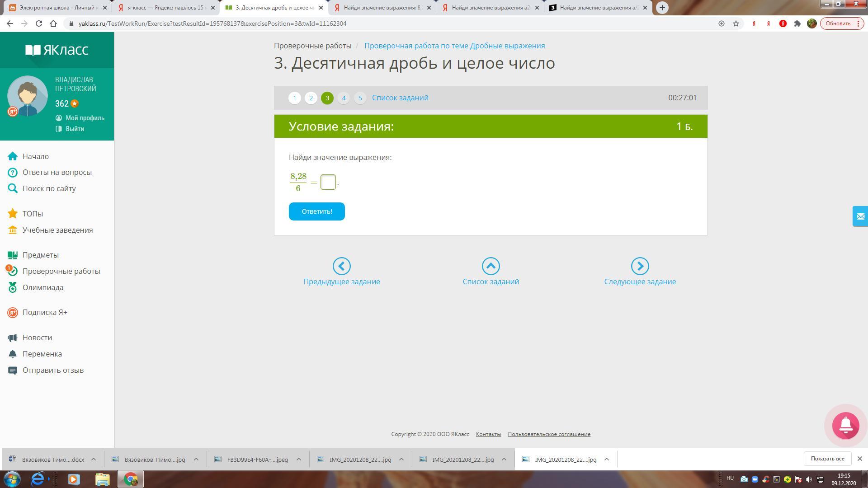The image size is (868, 488).
Task: Open the ТОПы star icon item
Action: [x=13, y=214]
